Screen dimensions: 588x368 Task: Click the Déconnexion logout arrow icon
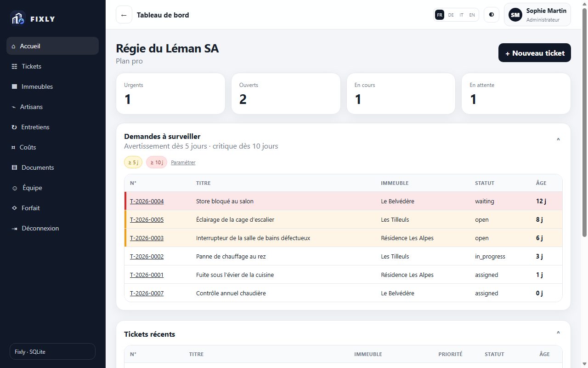tap(14, 228)
